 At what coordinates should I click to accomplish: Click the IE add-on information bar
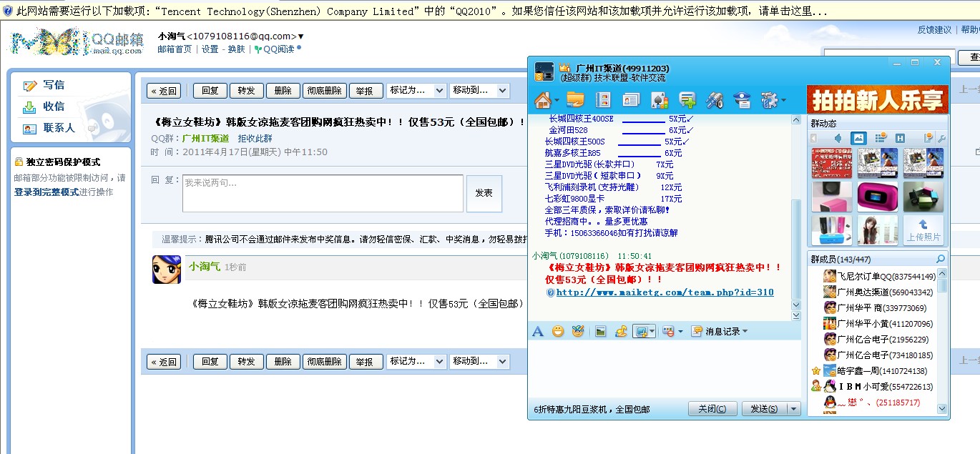point(490,11)
